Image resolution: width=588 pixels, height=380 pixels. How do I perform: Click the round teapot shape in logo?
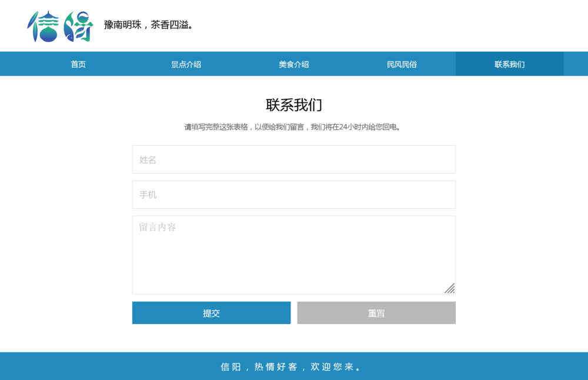49,35
